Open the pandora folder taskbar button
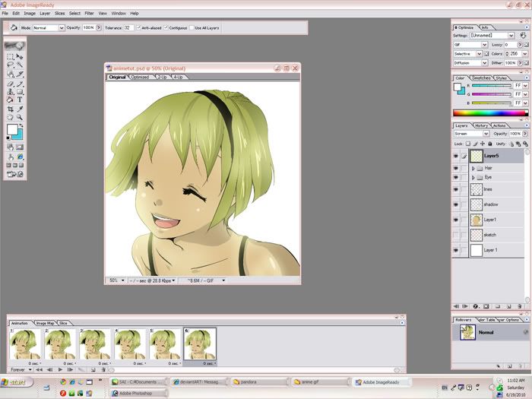The image size is (532, 399). (260, 382)
